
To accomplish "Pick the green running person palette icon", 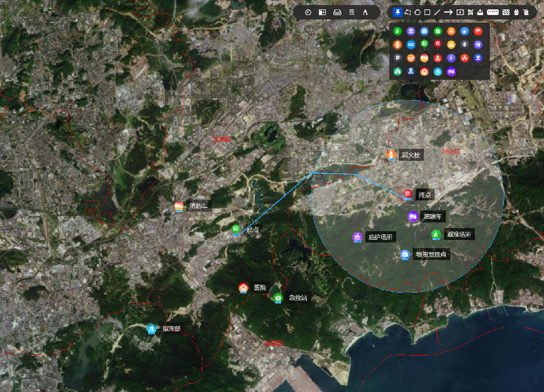I will (397, 31).
